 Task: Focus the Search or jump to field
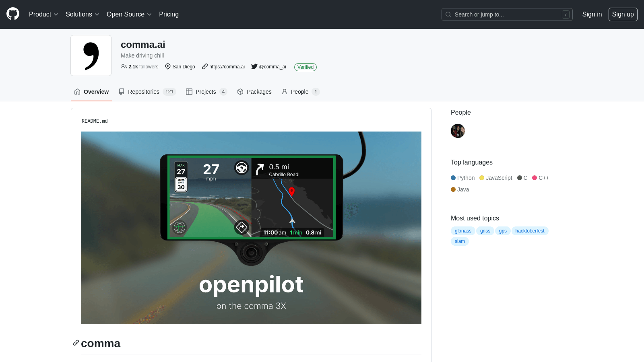(507, 14)
